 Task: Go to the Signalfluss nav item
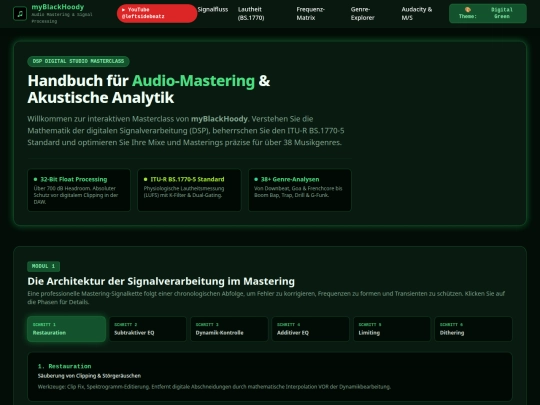(213, 10)
